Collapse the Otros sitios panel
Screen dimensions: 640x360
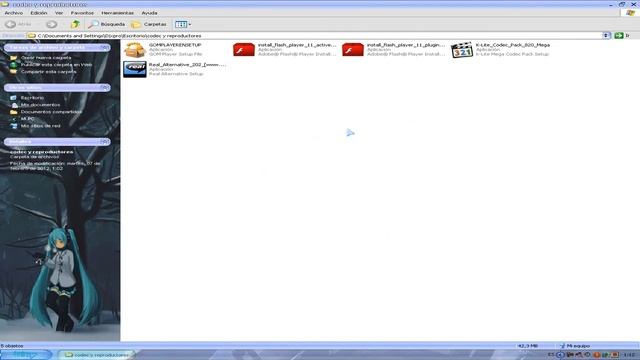104,87
